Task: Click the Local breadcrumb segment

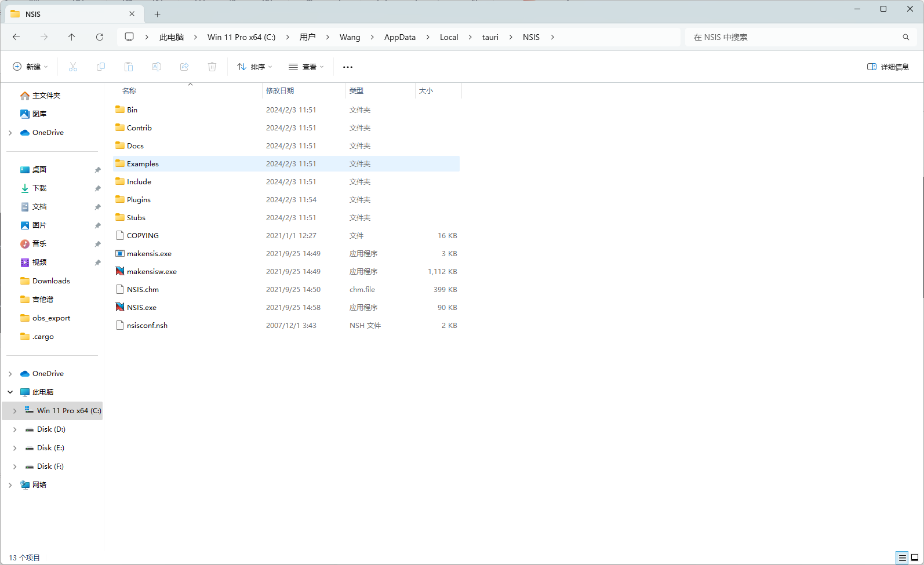Action: point(449,37)
